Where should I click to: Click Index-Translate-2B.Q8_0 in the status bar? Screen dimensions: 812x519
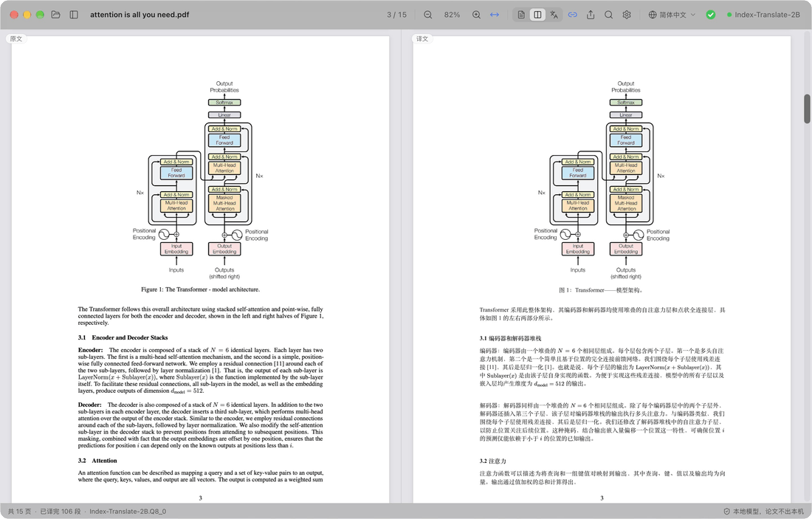click(128, 511)
